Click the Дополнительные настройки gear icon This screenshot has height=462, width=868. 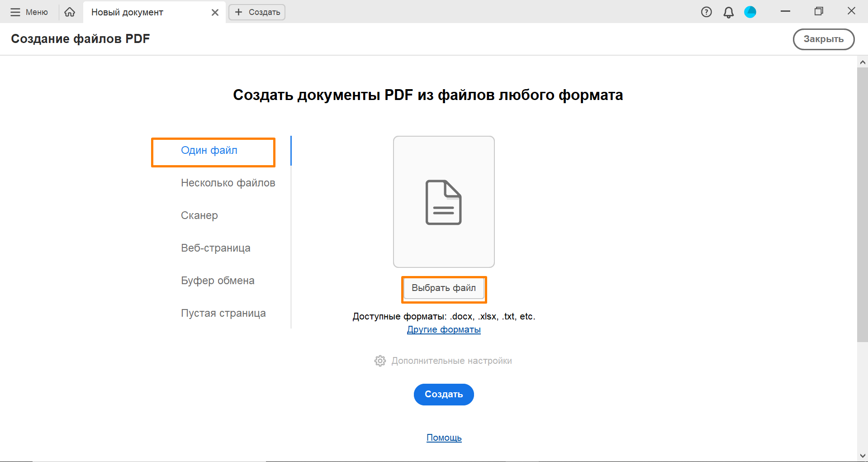click(380, 361)
